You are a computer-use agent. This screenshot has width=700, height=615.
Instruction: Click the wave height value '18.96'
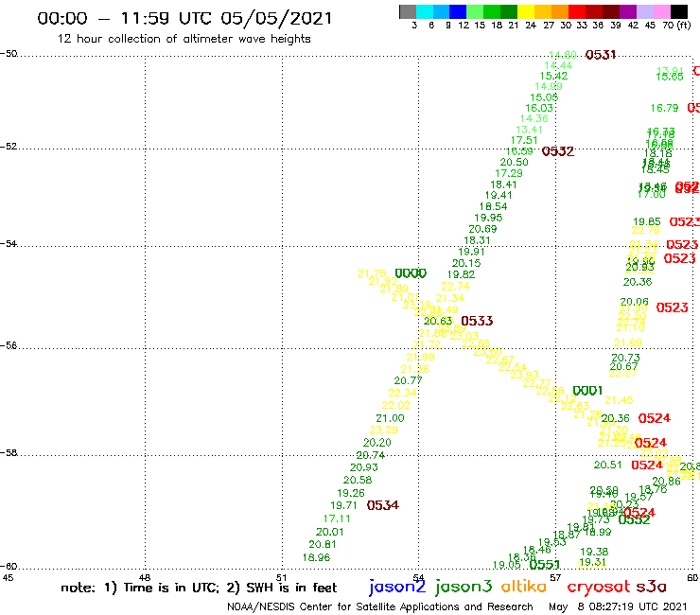316,558
